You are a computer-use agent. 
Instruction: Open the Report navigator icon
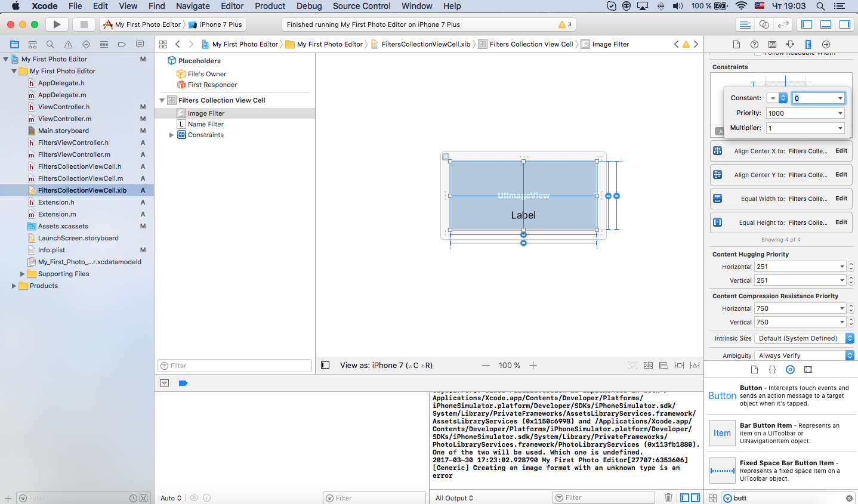click(x=140, y=44)
